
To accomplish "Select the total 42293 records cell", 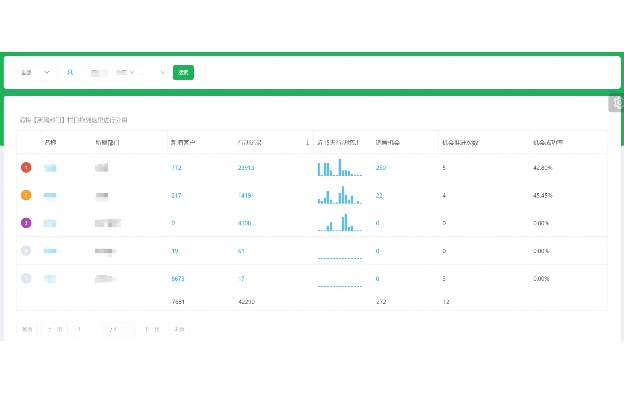I will coord(246,302).
